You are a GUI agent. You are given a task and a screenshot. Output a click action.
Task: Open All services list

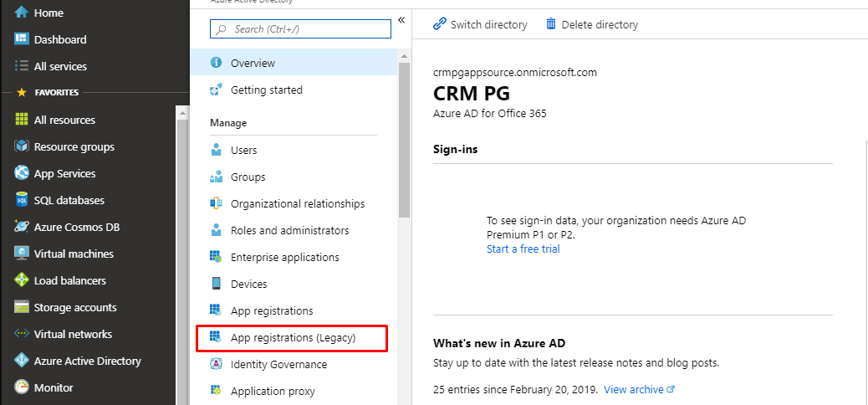[60, 66]
